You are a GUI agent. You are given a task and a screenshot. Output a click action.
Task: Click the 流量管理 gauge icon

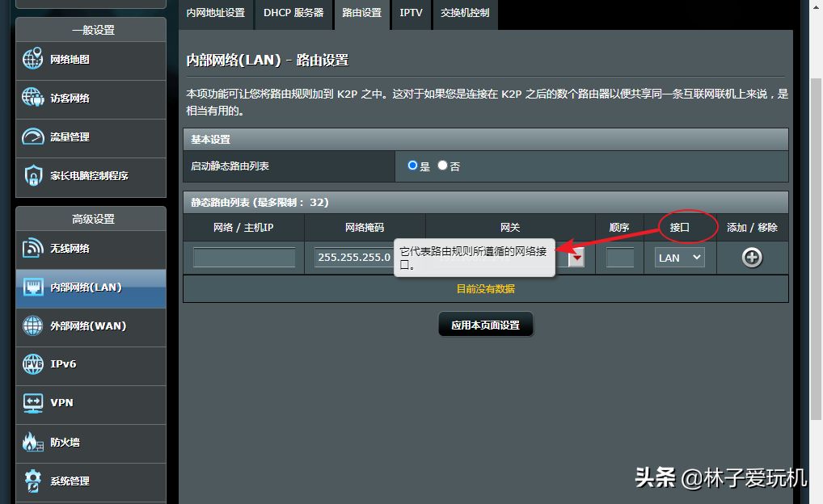point(32,136)
